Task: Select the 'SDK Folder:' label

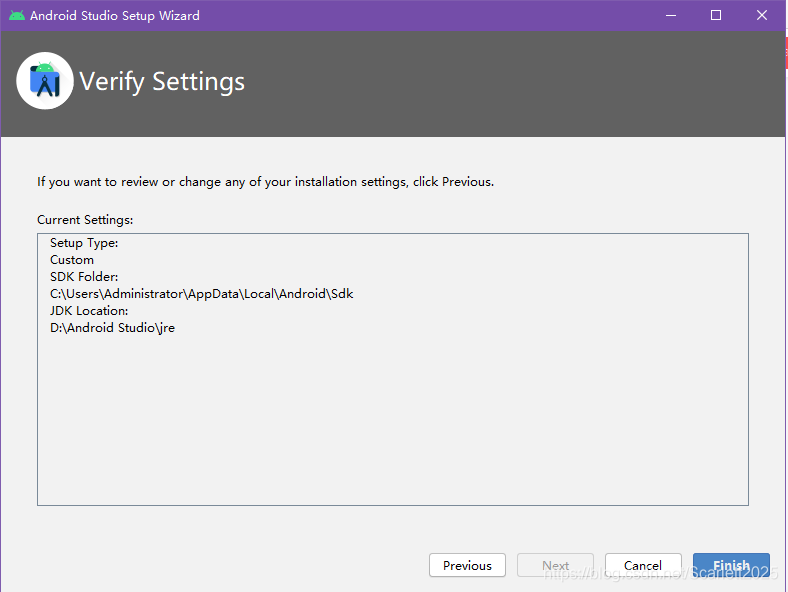Action: point(84,277)
